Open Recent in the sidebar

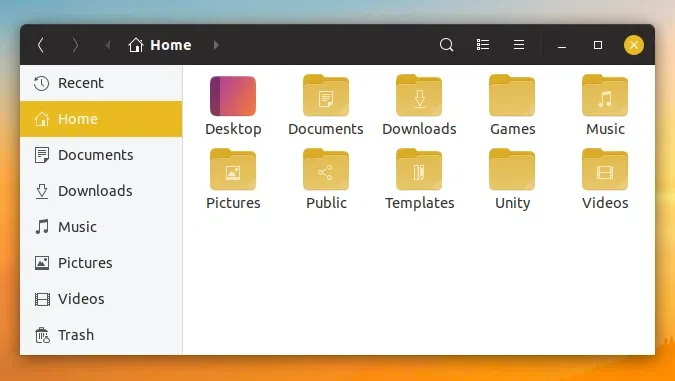pos(101,83)
